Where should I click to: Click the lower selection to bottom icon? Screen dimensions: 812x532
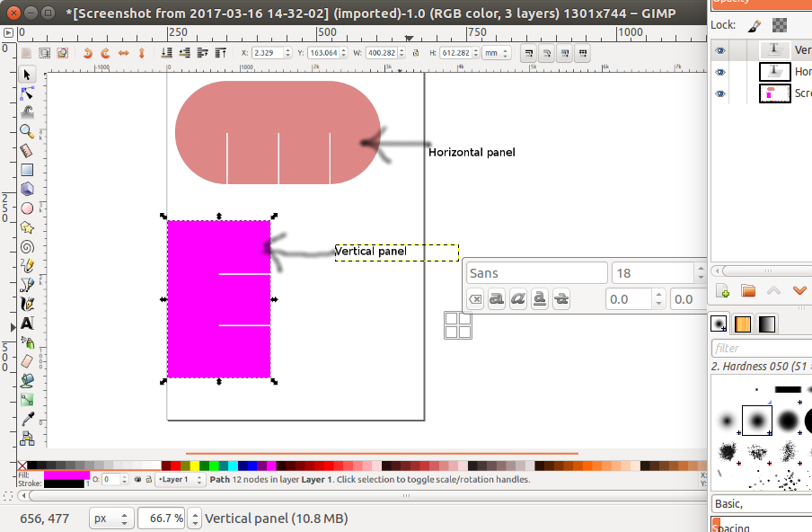coord(166,53)
